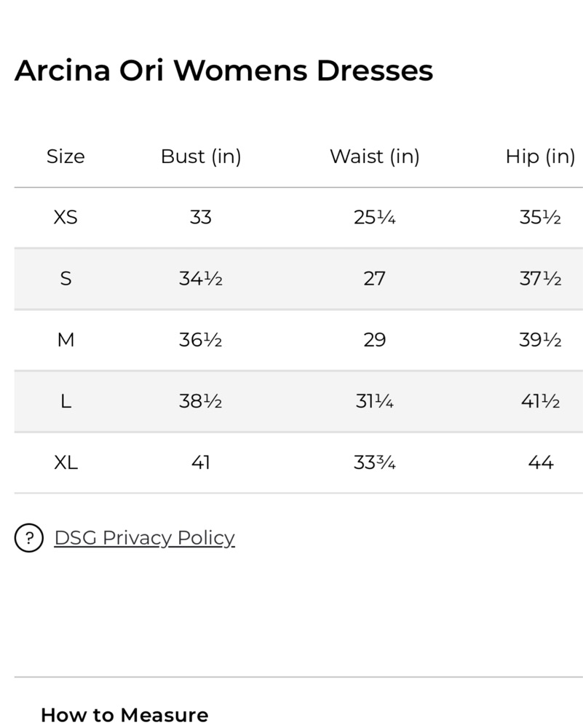The height and width of the screenshot is (728, 583).
Task: Select the XL size row label
Action: coord(66,462)
